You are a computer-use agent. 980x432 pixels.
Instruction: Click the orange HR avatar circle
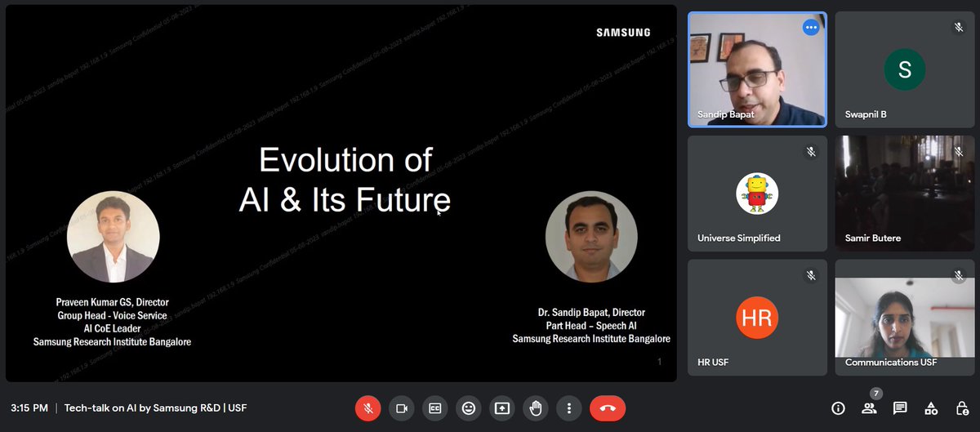pyautogui.click(x=757, y=317)
